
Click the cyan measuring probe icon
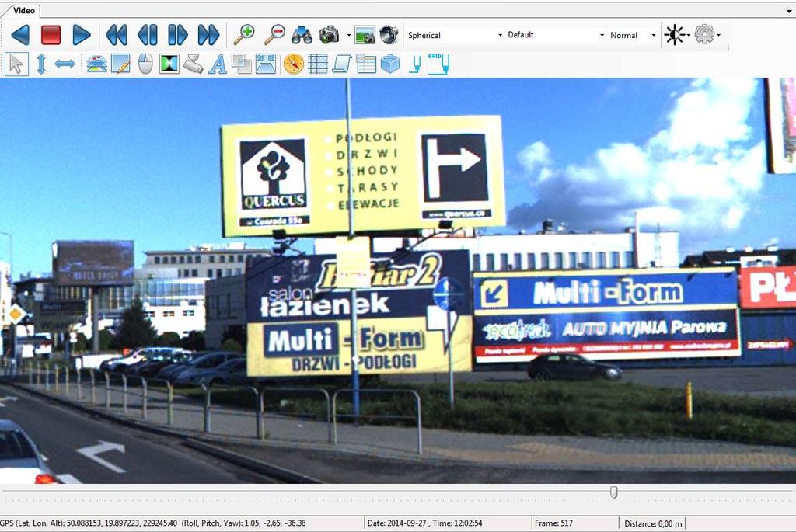[x=415, y=64]
